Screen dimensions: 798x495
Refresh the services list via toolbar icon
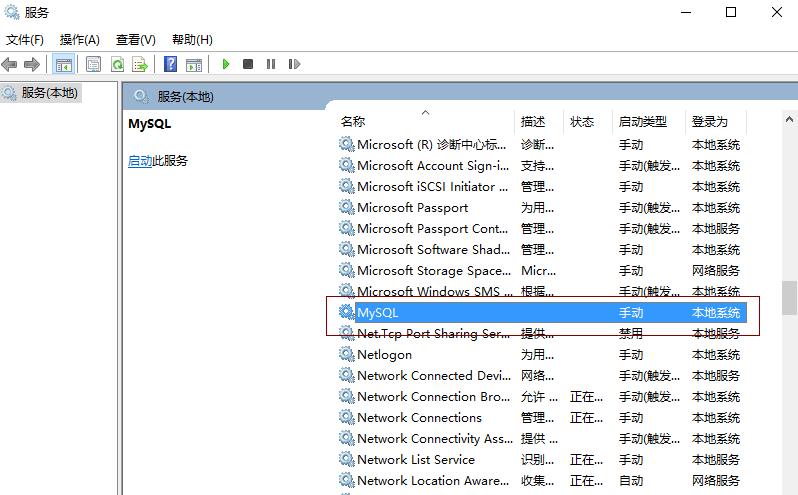[x=118, y=65]
